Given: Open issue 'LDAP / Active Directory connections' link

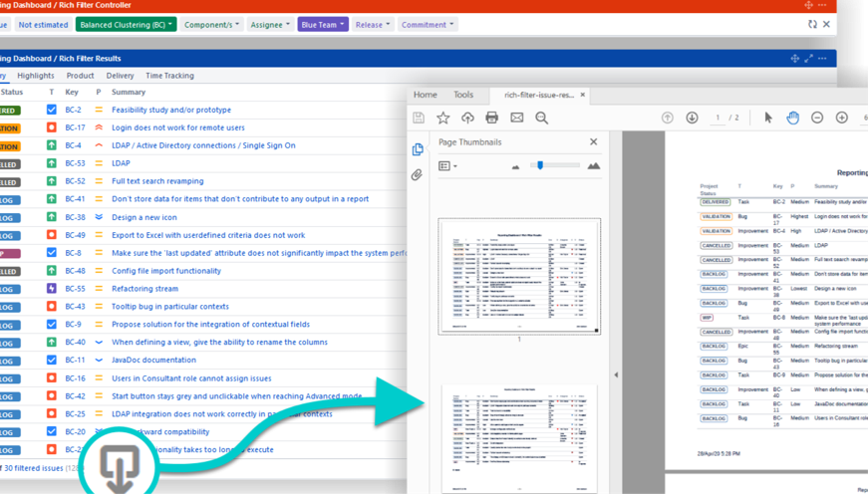Looking at the screenshot, I should coord(203,145).
